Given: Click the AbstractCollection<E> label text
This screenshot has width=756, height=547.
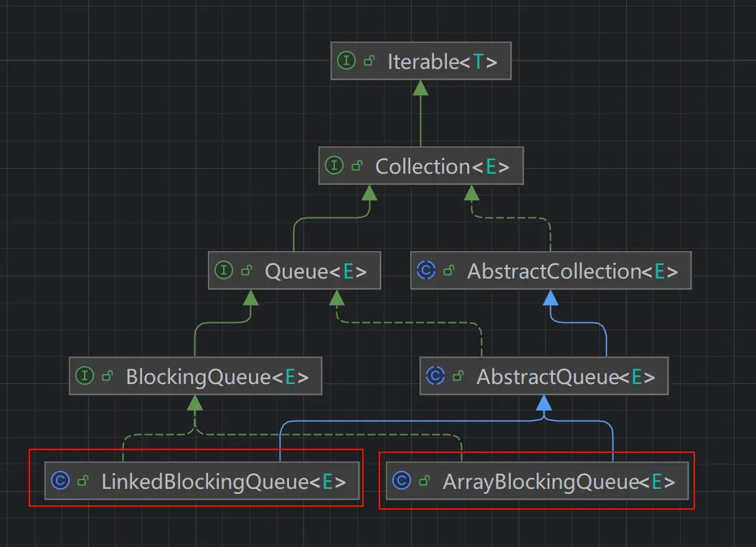Looking at the screenshot, I should point(572,271).
